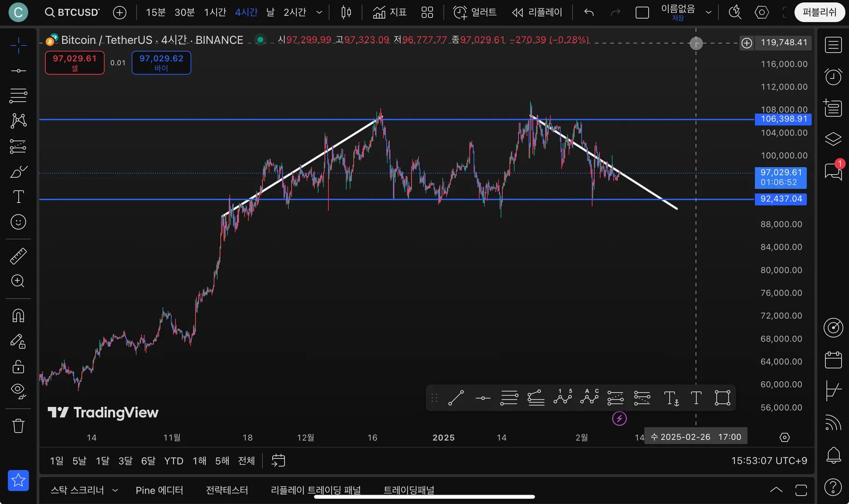Open Fibonacci tools in the left sidebar

click(18, 96)
